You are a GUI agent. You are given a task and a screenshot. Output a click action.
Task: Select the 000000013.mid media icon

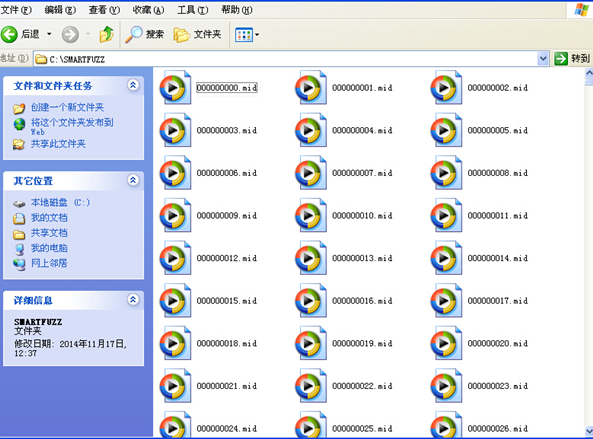click(x=311, y=258)
